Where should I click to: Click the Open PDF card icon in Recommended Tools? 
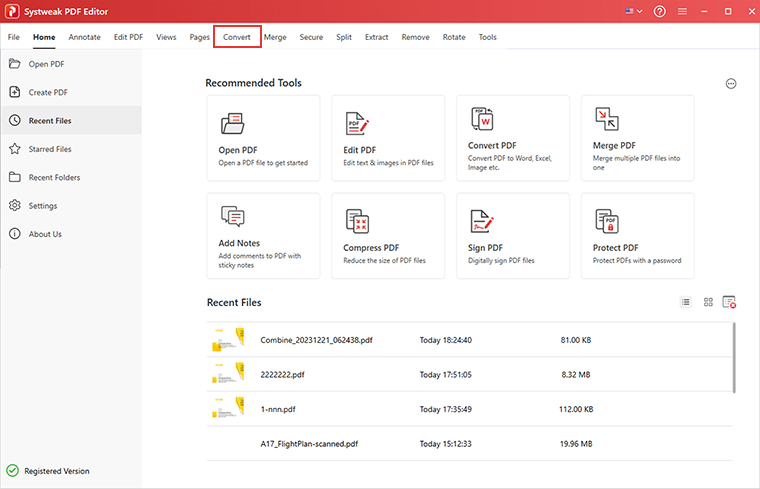pyautogui.click(x=233, y=123)
